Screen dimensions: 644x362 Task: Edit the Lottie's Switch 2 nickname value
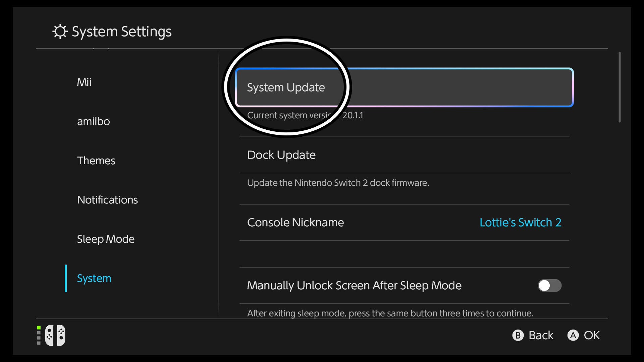tap(520, 222)
